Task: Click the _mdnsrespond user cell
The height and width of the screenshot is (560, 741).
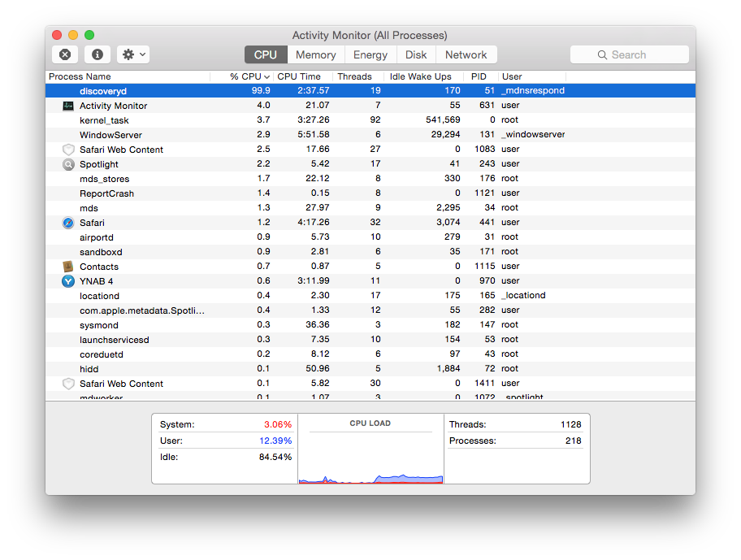Action: tap(533, 91)
